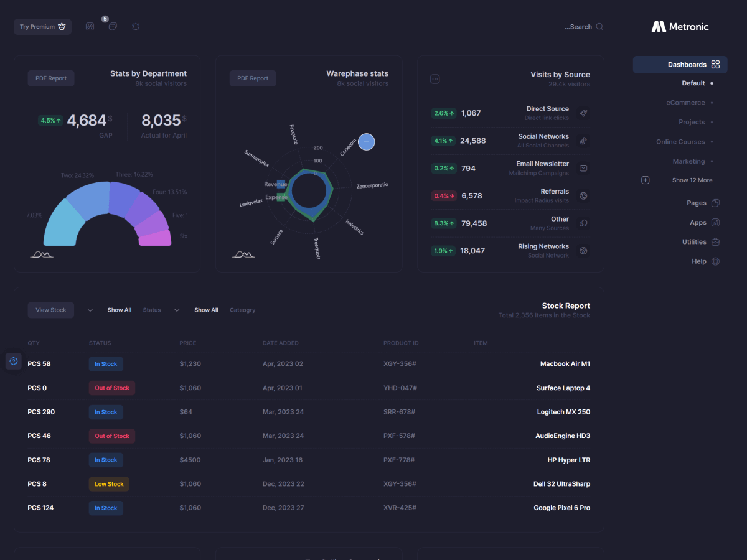Click the floating help question icon
Image resolution: width=747 pixels, height=560 pixels.
(x=14, y=361)
